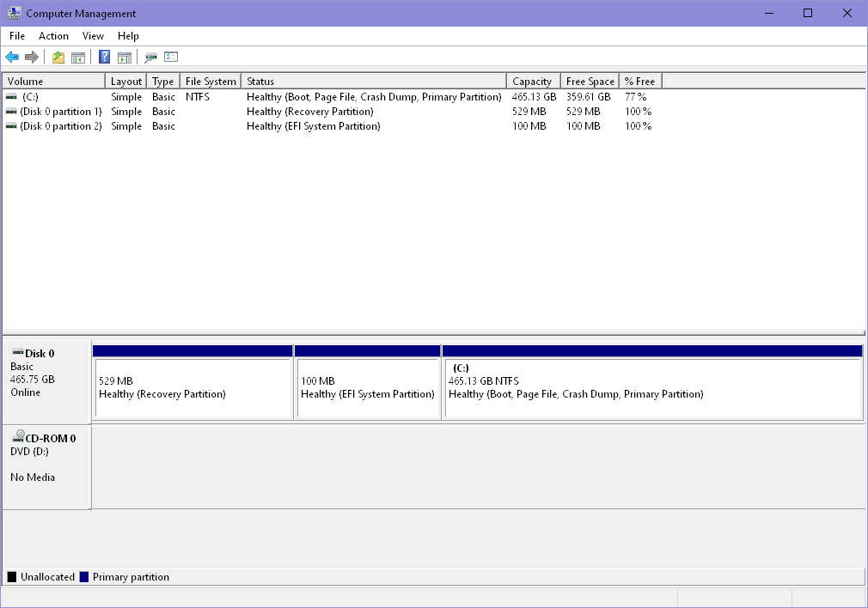868x608 pixels.
Task: Sort by the Status column header
Action: [374, 82]
